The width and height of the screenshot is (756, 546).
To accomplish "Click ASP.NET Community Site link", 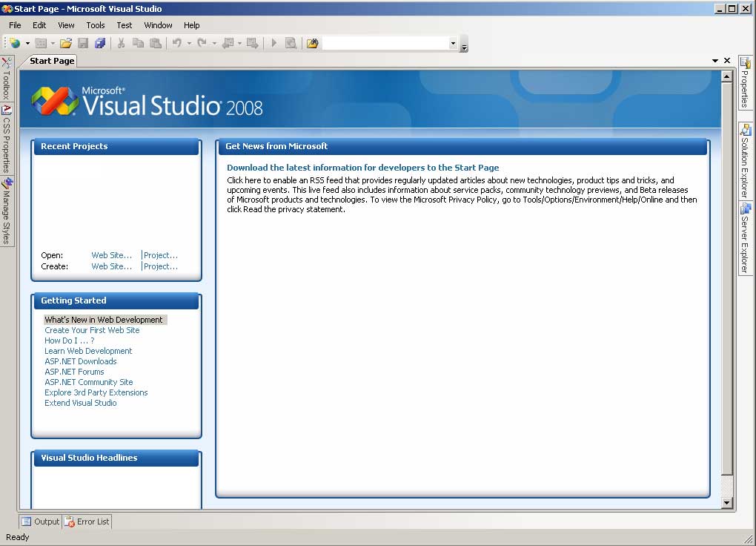I will [x=89, y=382].
